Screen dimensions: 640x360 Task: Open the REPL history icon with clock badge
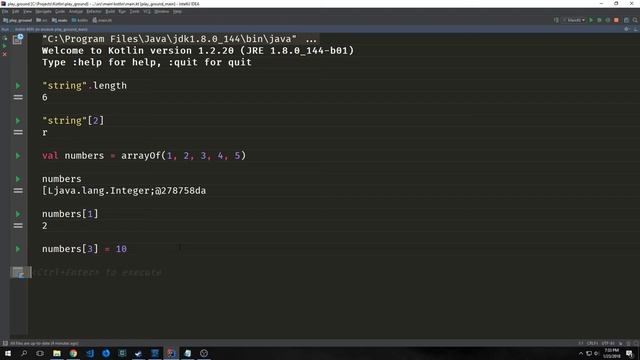tap(18, 39)
